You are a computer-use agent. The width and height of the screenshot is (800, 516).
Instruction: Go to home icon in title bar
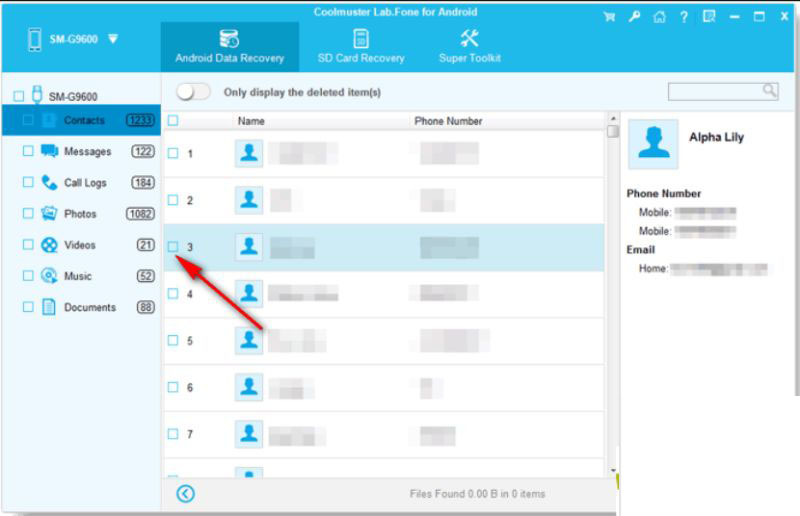659,17
